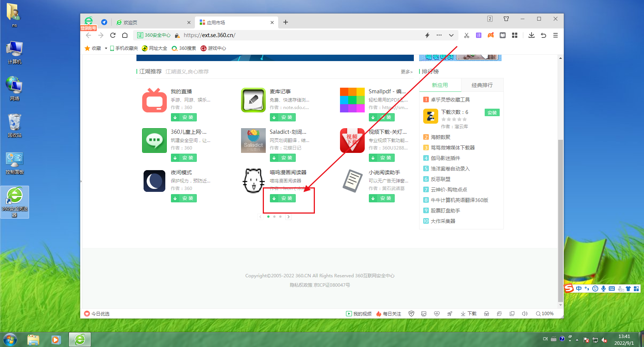Install the 麦库记事 extension
The width and height of the screenshot is (644, 347).
[283, 117]
